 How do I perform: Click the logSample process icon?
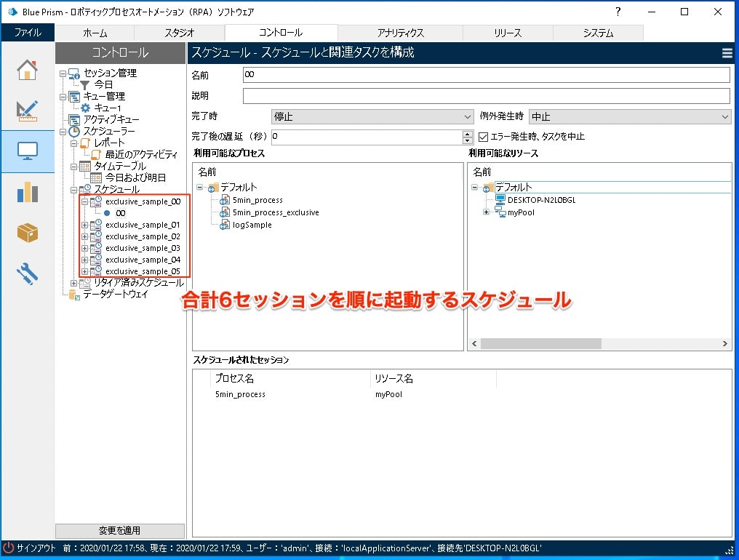[x=225, y=225]
